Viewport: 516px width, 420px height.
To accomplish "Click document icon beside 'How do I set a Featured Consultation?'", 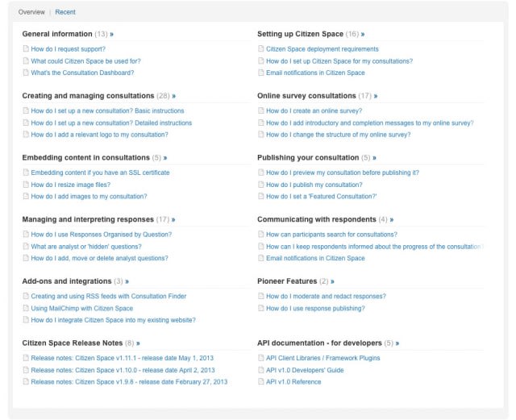I will [x=261, y=196].
